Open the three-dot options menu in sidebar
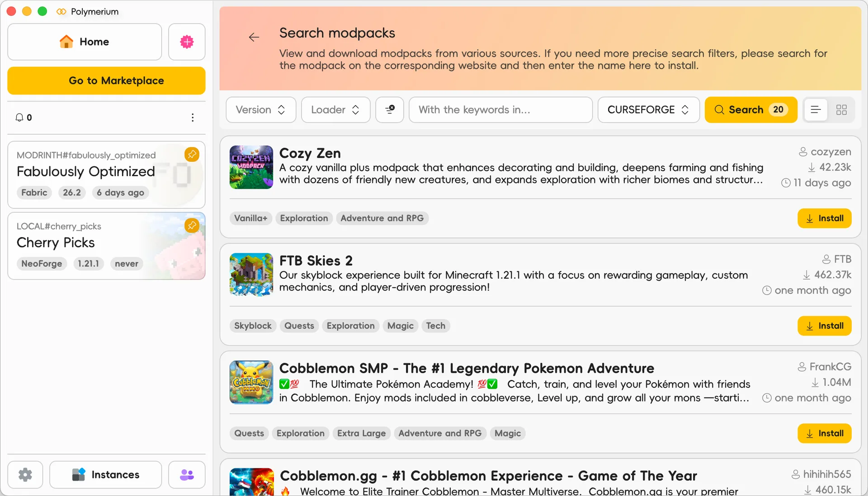 click(193, 117)
